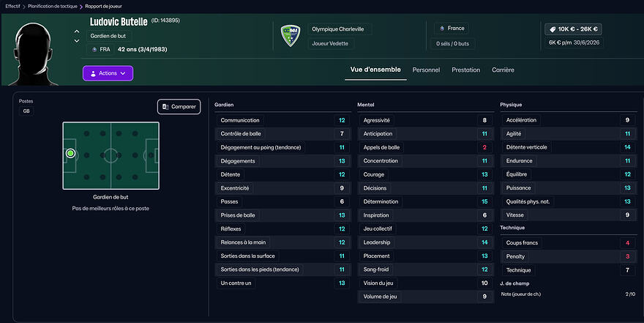The height and width of the screenshot is (323, 644).
Task: Navigate to Effectif in the breadcrumb
Action: (x=12, y=6)
